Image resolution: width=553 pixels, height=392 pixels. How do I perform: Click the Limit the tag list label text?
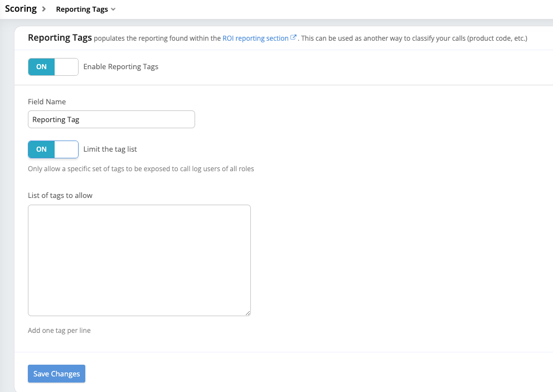[110, 149]
